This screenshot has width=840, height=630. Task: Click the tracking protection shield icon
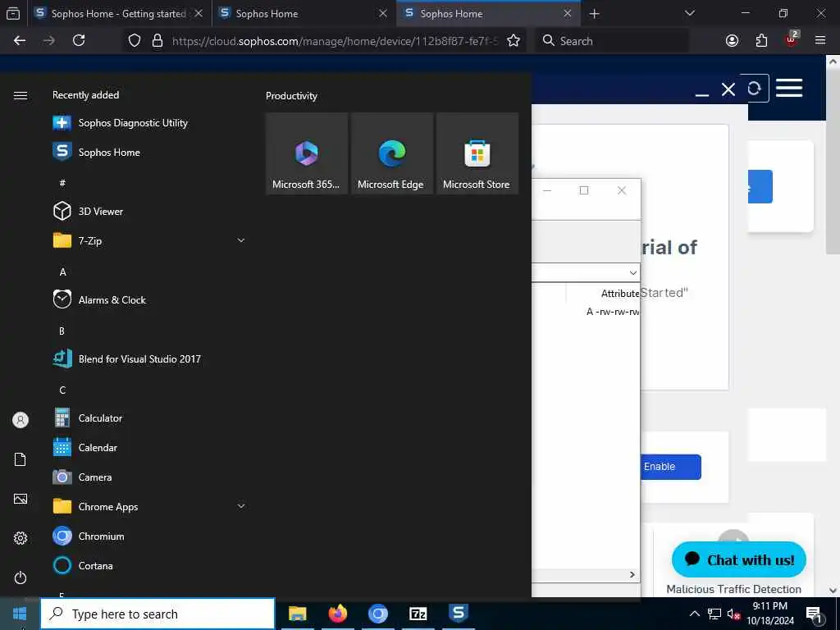[x=135, y=41]
